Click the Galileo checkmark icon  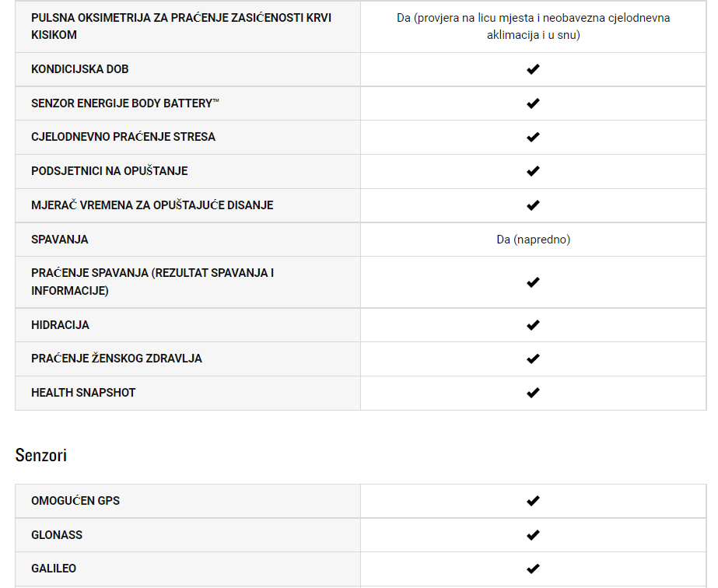point(533,569)
